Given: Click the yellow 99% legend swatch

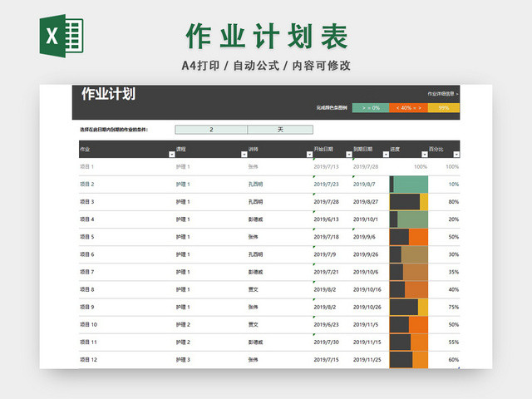Looking at the screenshot, I should coord(444,108).
